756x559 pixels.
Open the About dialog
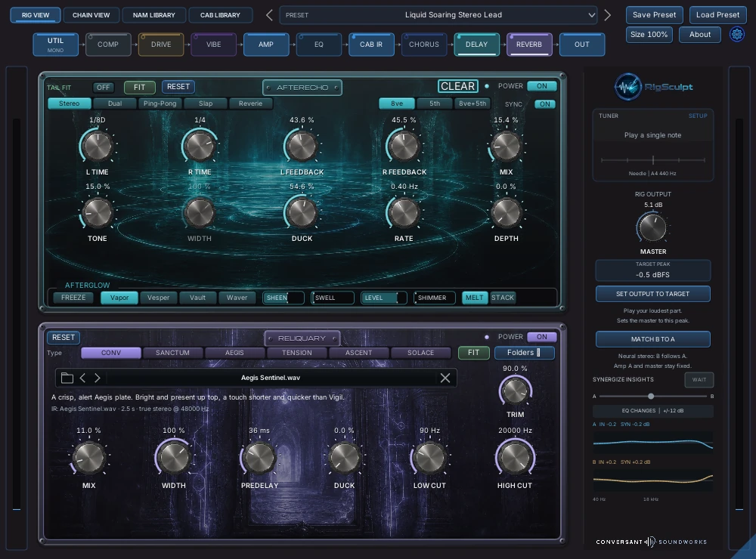699,35
